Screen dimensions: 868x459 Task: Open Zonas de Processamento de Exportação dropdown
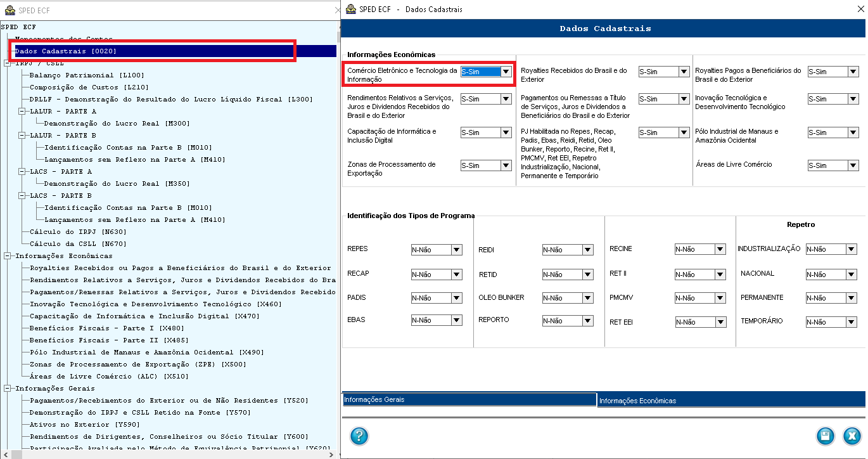[x=506, y=165]
